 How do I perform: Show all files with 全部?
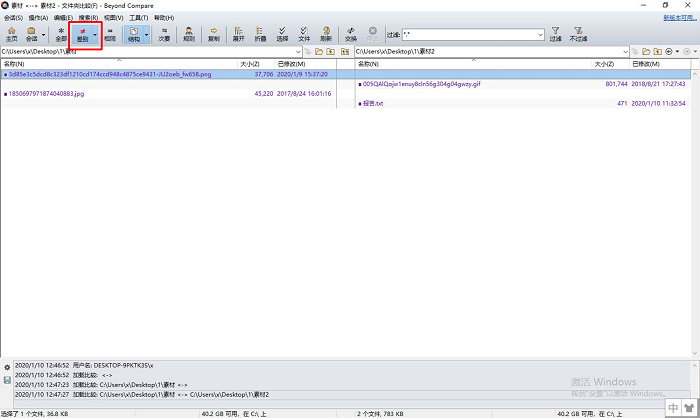pyautogui.click(x=61, y=34)
